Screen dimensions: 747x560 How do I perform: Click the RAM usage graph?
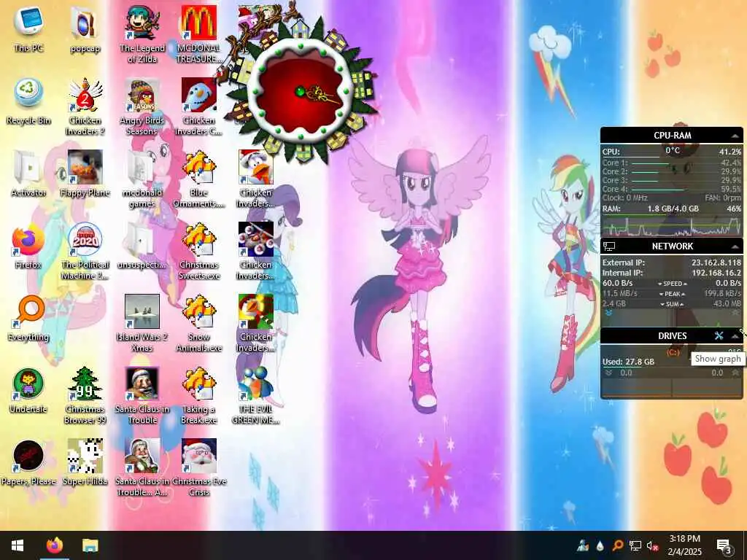(x=672, y=226)
